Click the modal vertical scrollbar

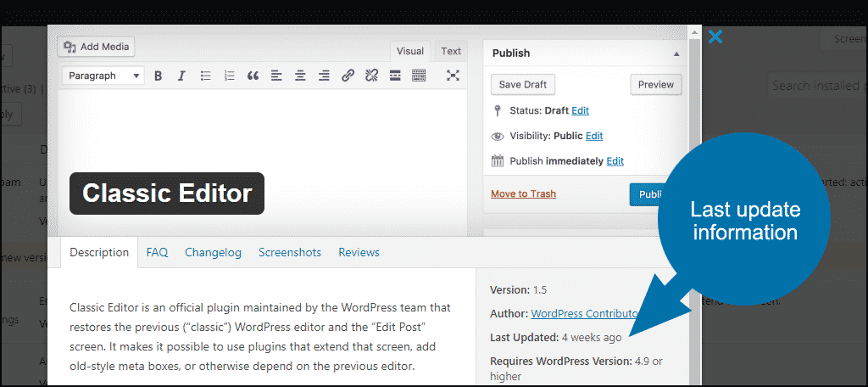pyautogui.click(x=694, y=205)
